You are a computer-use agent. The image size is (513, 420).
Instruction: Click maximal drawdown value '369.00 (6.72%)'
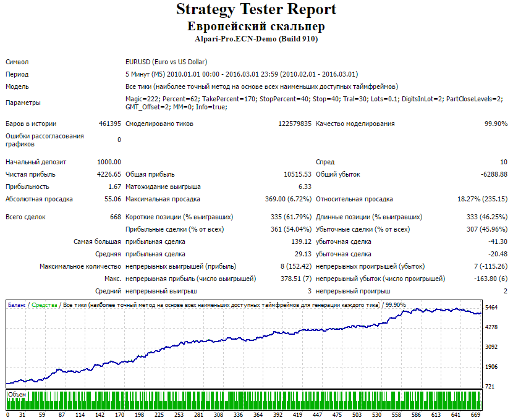(x=288, y=199)
